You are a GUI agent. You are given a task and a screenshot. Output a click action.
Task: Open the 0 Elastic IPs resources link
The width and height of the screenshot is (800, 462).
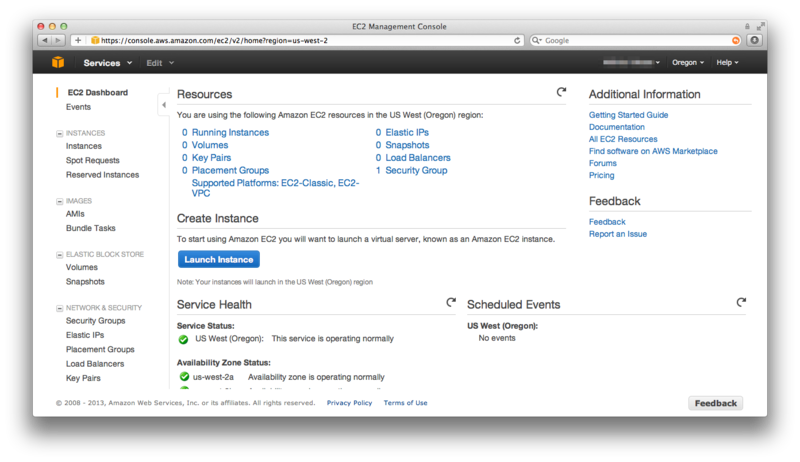(402, 132)
